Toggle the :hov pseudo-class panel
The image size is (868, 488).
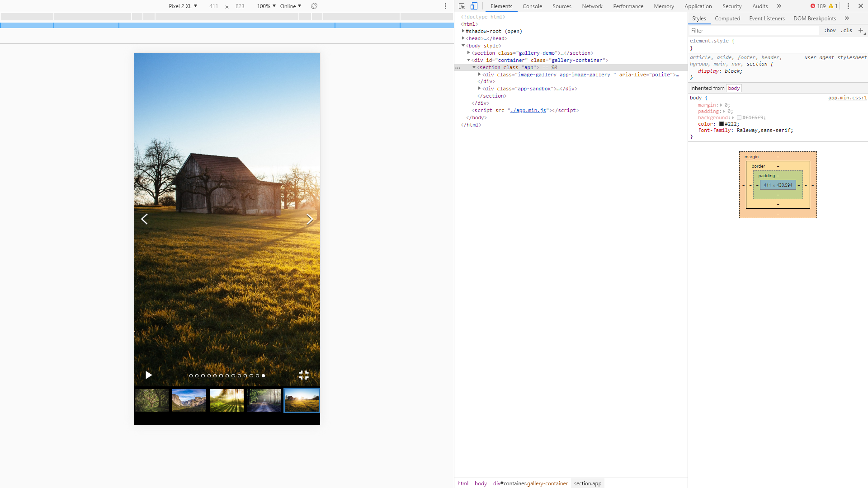click(830, 30)
